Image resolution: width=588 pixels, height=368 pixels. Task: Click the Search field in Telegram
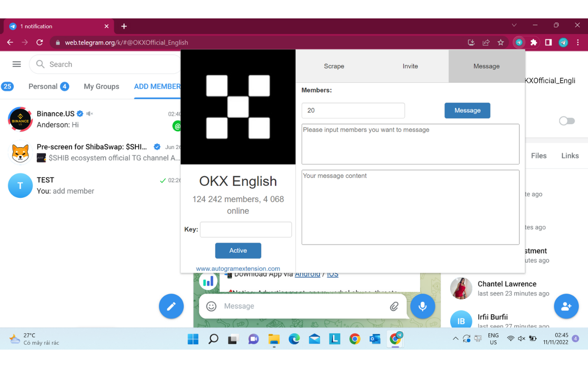(106, 64)
